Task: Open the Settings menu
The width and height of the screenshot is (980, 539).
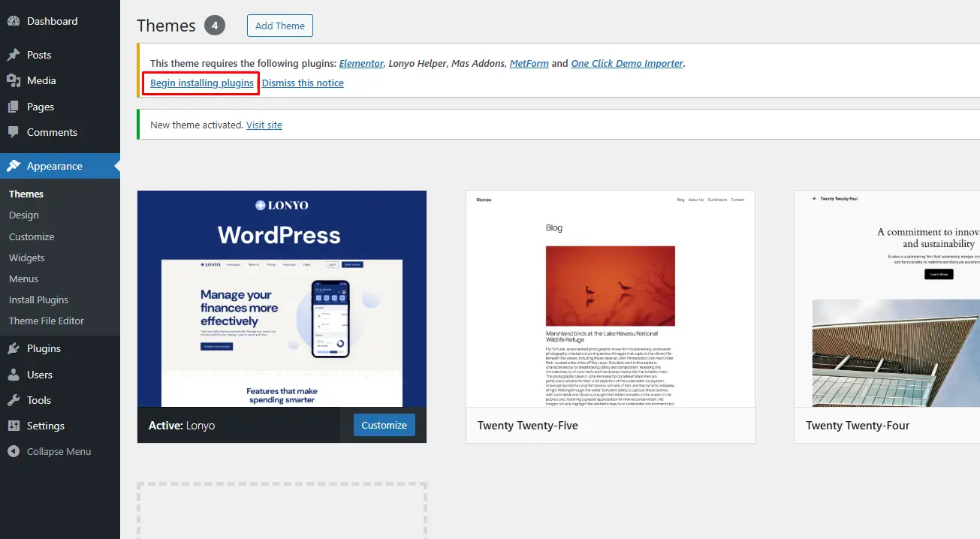Action: point(60,426)
